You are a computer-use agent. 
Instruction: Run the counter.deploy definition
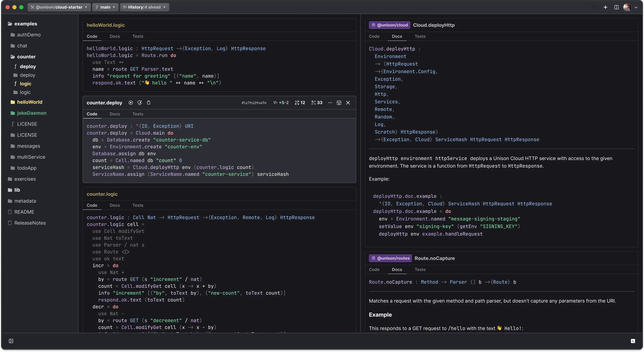coord(131,103)
